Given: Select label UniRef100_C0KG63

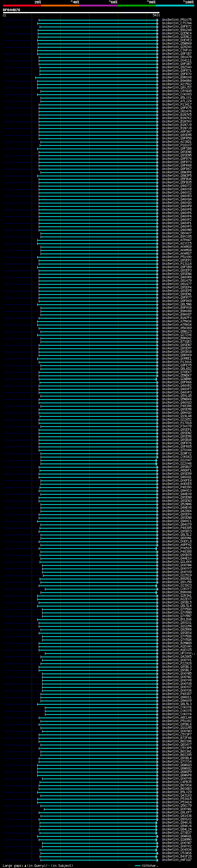Looking at the screenshot, I should (x=176, y=457).
